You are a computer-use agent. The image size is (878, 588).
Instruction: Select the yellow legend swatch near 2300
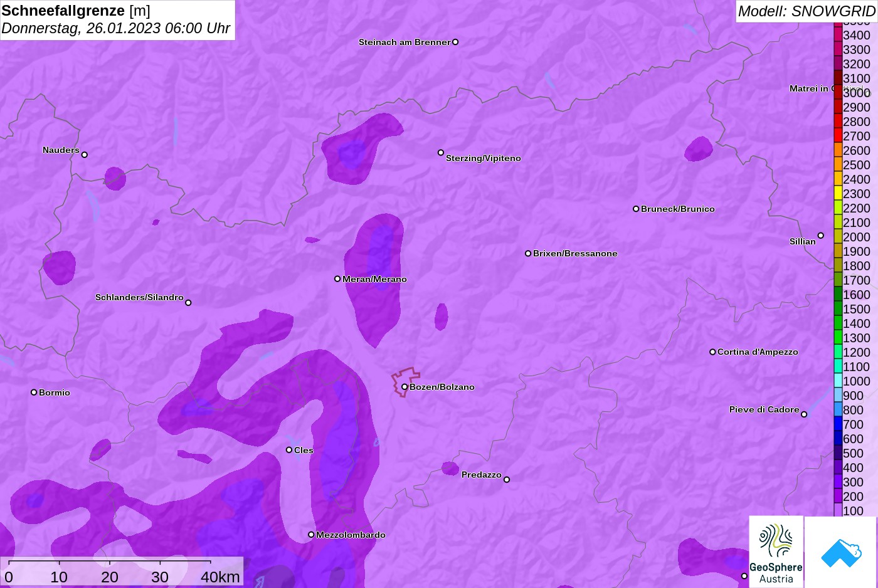coord(838,193)
